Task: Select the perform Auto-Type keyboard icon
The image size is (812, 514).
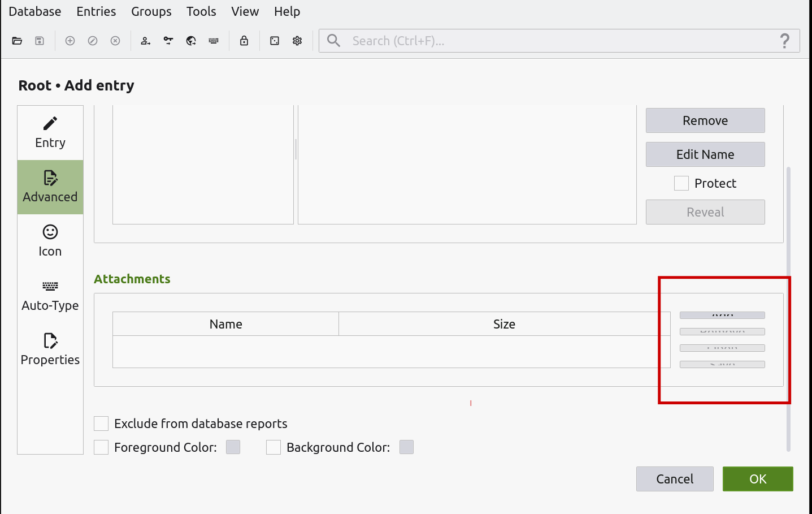Action: pyautogui.click(x=213, y=40)
